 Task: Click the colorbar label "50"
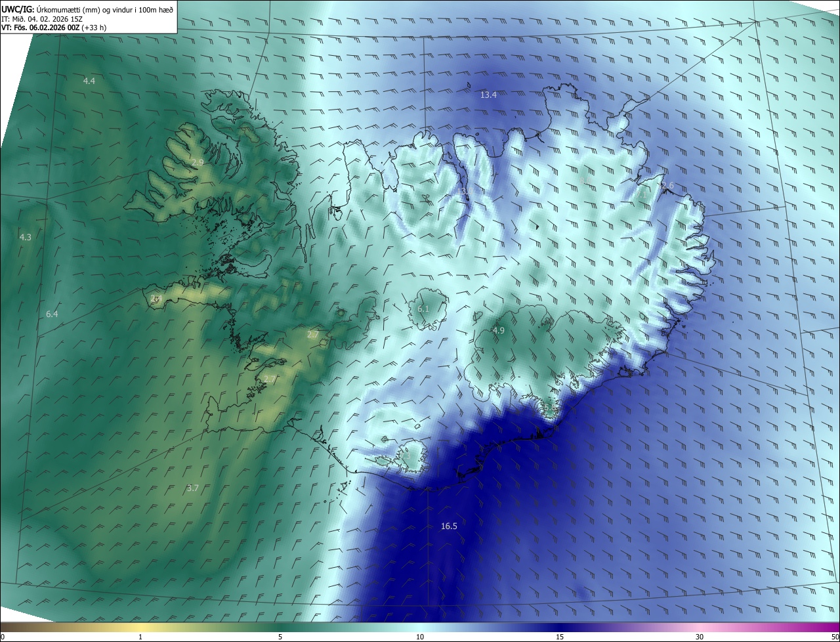[x=835, y=637]
